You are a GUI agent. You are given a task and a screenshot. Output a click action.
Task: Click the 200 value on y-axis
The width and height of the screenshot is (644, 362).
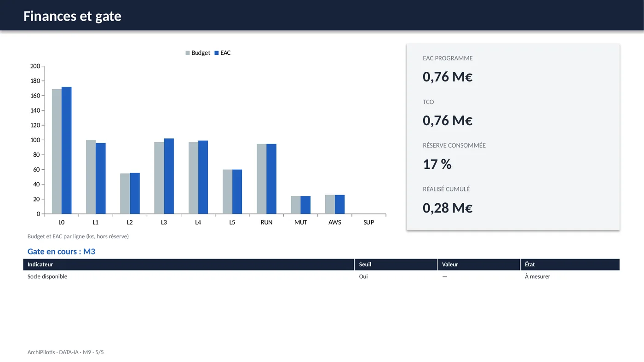[35, 66]
